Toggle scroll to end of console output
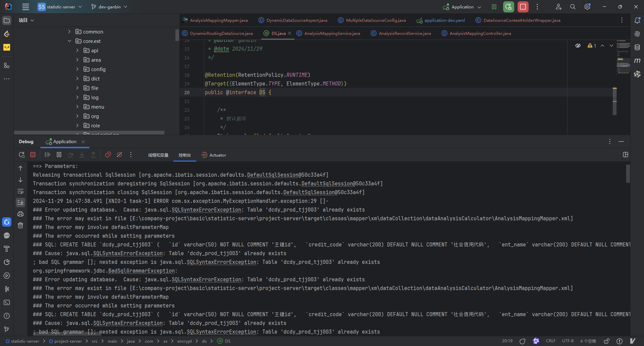This screenshot has height=346, width=644. tap(20, 202)
